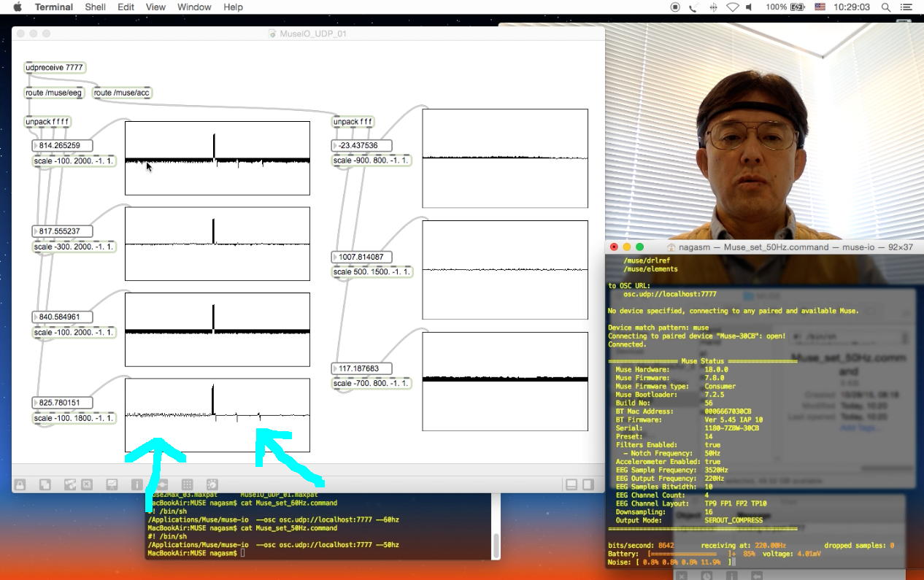Select the unpack f f f f object
924x580 pixels.
point(48,122)
